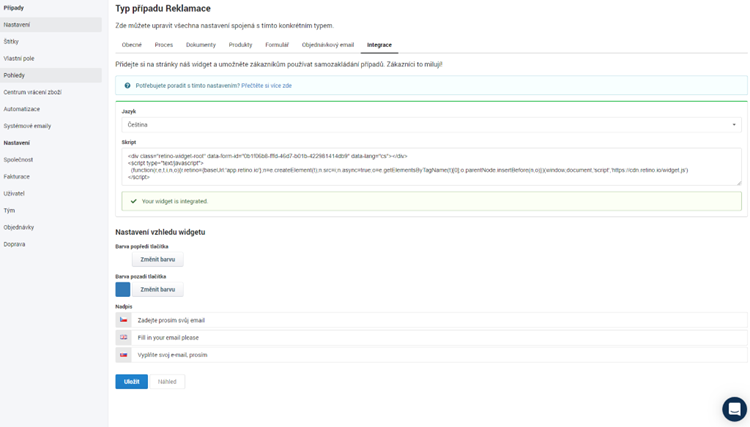This screenshot has width=750, height=427.
Task: Select the Integrace tab
Action: pyautogui.click(x=379, y=45)
